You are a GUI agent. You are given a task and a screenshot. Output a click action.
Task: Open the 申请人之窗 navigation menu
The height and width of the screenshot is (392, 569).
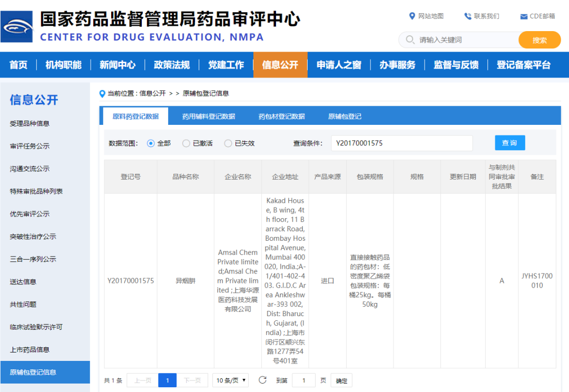pyautogui.click(x=339, y=65)
